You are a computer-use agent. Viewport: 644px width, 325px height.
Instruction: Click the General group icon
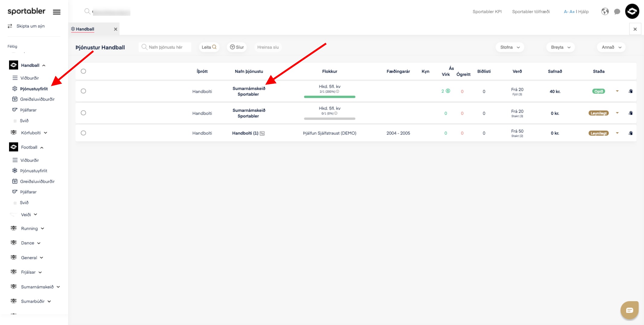point(14,258)
